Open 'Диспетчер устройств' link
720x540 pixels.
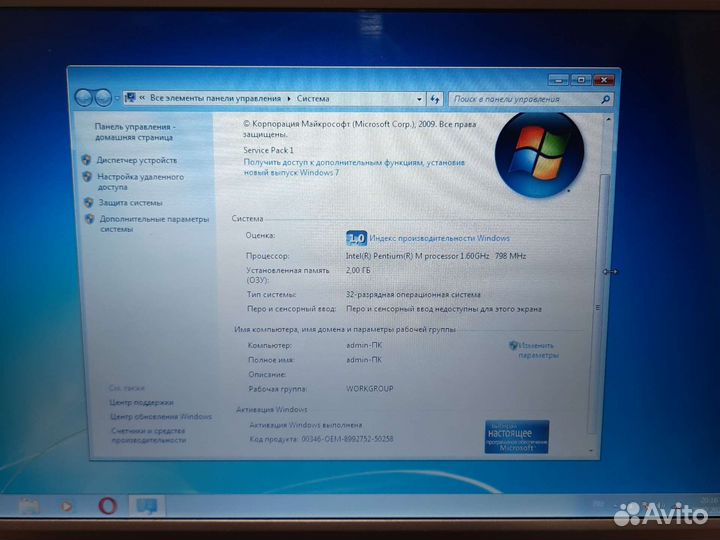[137, 160]
